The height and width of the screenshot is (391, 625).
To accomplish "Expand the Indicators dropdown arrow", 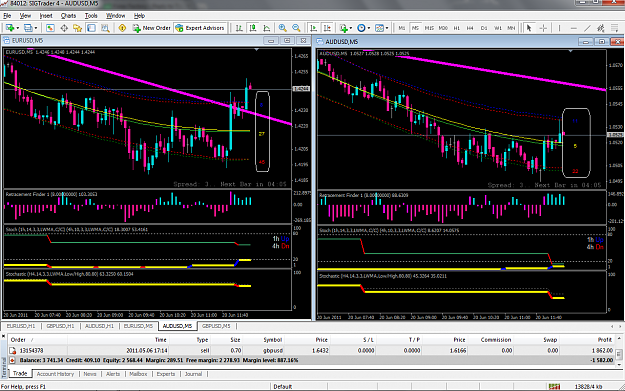I will coord(351,28).
